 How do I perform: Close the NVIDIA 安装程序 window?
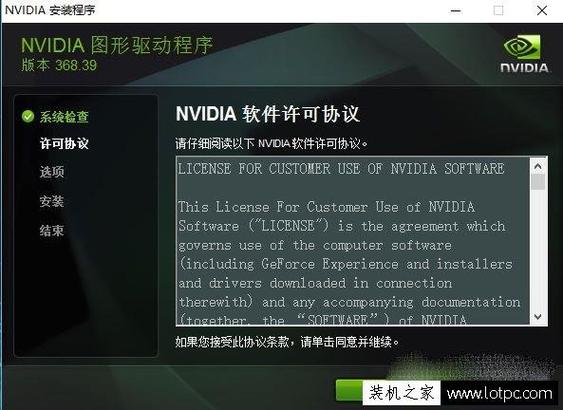(x=542, y=10)
